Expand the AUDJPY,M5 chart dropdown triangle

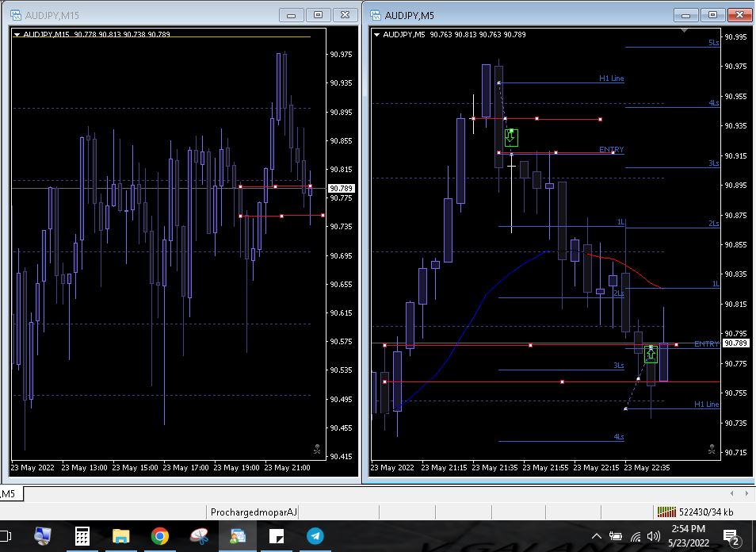tap(376, 35)
